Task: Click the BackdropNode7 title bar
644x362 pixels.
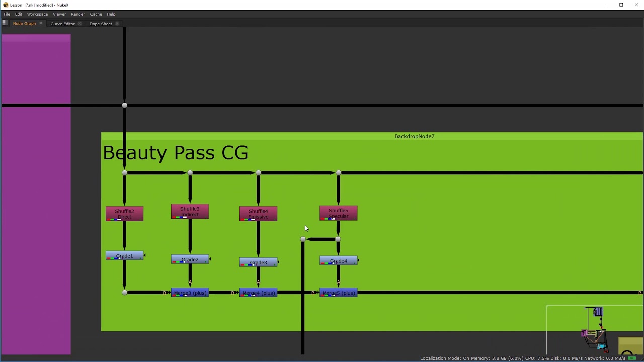Action: pyautogui.click(x=372, y=136)
